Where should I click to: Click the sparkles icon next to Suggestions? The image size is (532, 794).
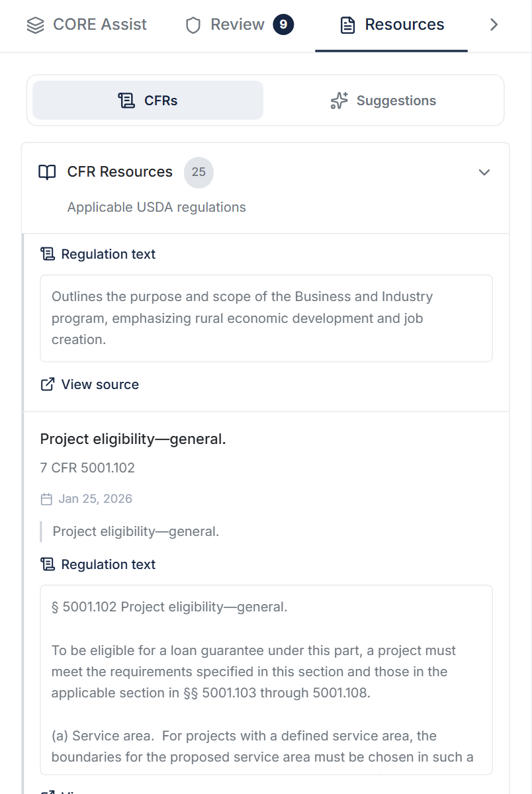[339, 101]
